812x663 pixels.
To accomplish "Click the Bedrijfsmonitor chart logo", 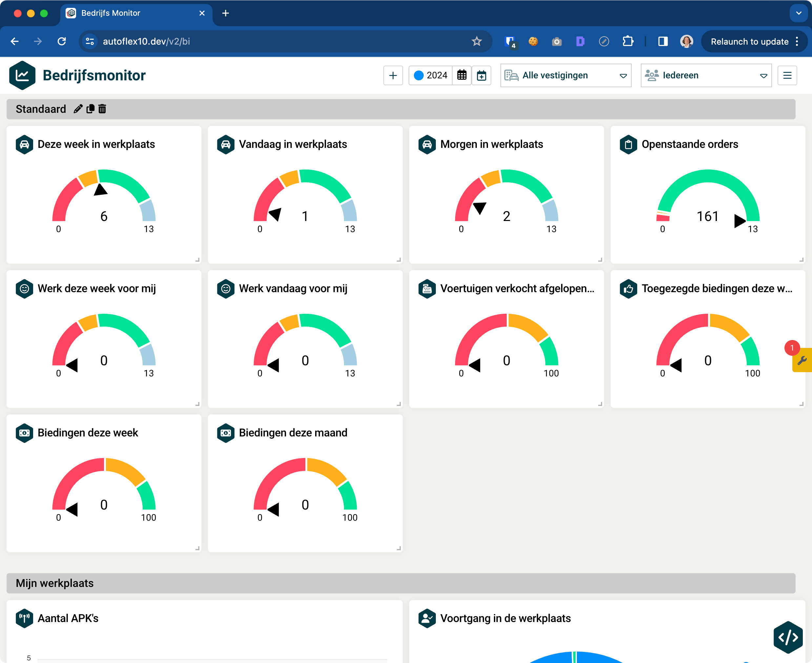I will [x=22, y=76].
